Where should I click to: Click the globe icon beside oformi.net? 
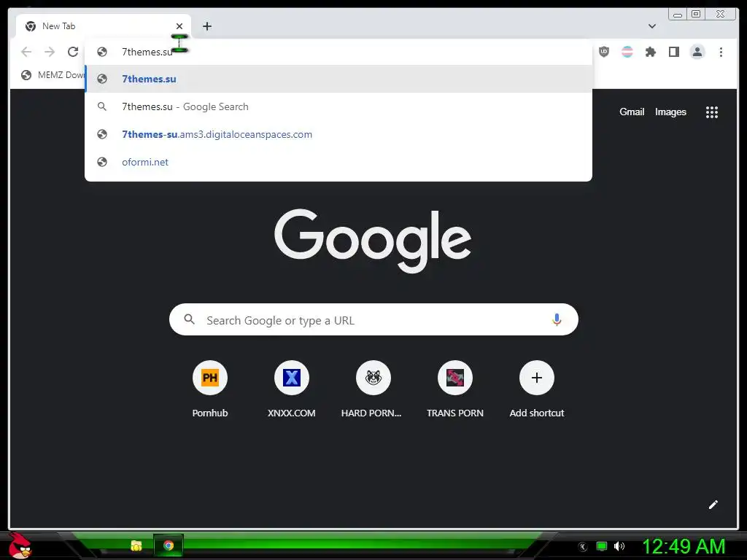pyautogui.click(x=102, y=162)
